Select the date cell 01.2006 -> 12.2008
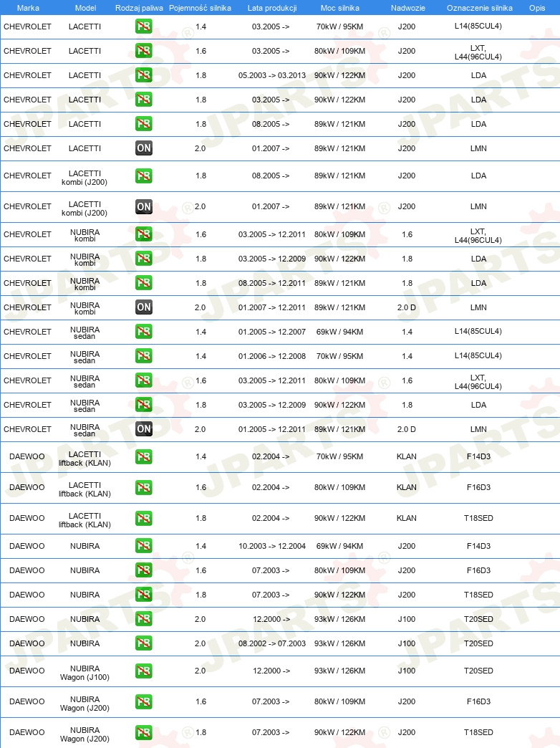This screenshot has width=560, height=748. pyautogui.click(x=272, y=356)
